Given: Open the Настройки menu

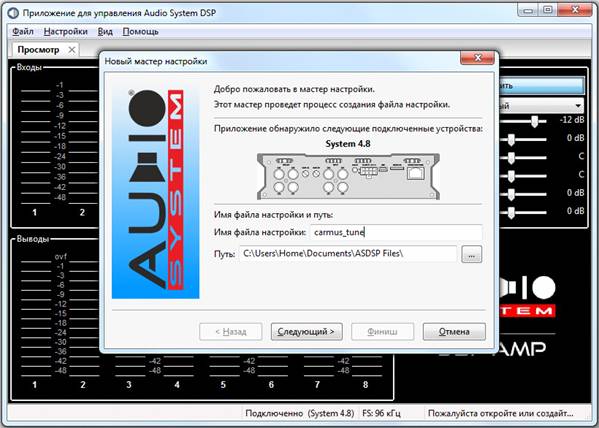Looking at the screenshot, I should coord(66,32).
